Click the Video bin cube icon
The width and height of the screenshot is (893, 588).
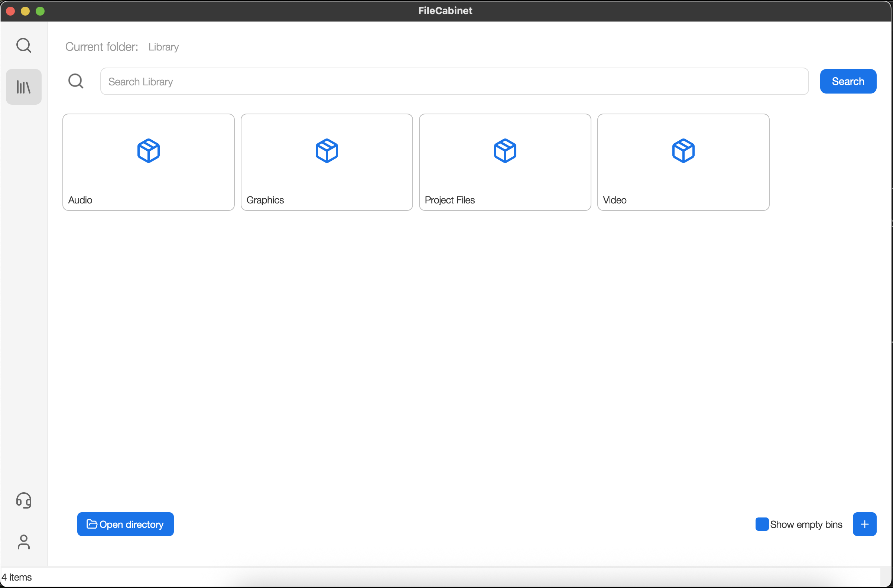point(683,151)
